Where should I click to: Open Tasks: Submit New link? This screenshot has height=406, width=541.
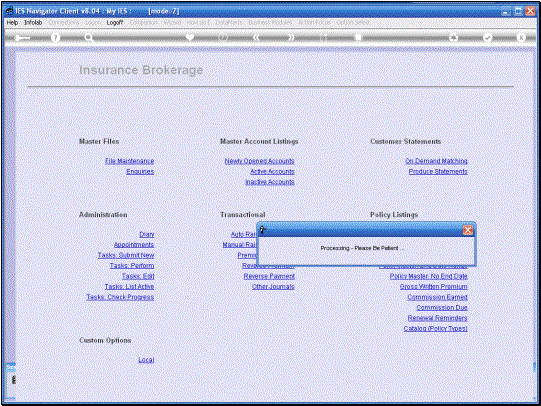(x=126, y=255)
